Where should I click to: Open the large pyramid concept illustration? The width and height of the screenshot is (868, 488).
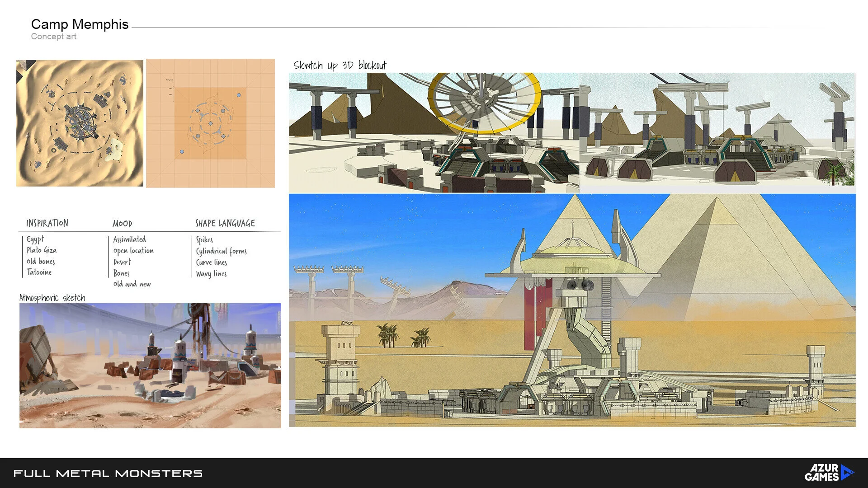[x=572, y=310]
